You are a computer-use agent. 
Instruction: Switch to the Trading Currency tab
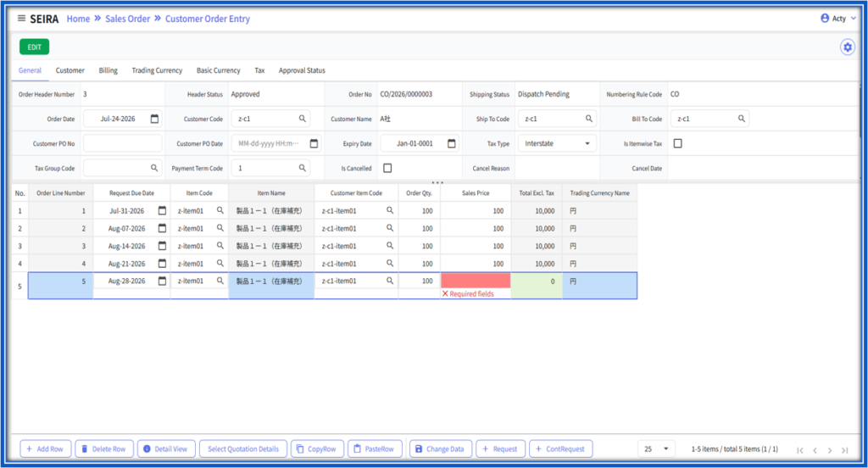click(157, 70)
